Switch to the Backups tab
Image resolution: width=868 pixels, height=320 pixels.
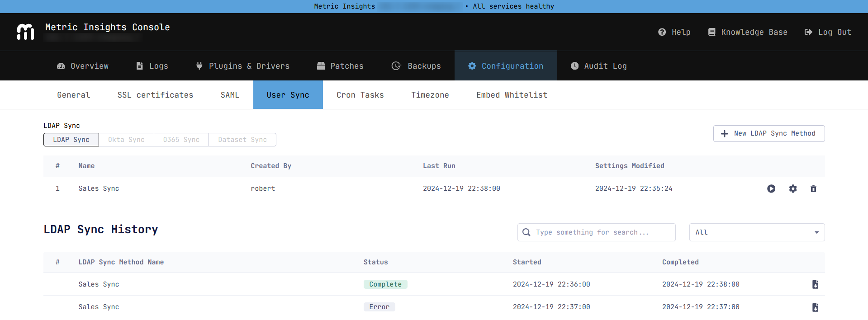click(x=416, y=66)
